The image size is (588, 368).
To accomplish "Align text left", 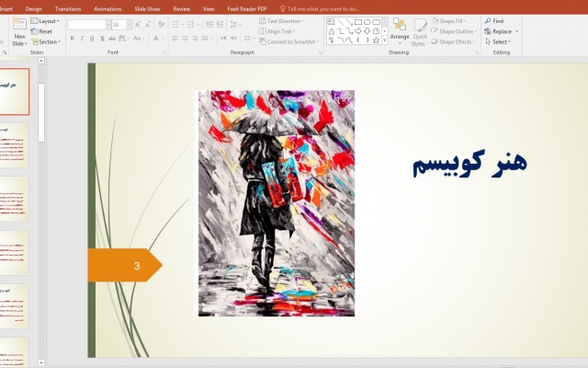I will (x=175, y=39).
